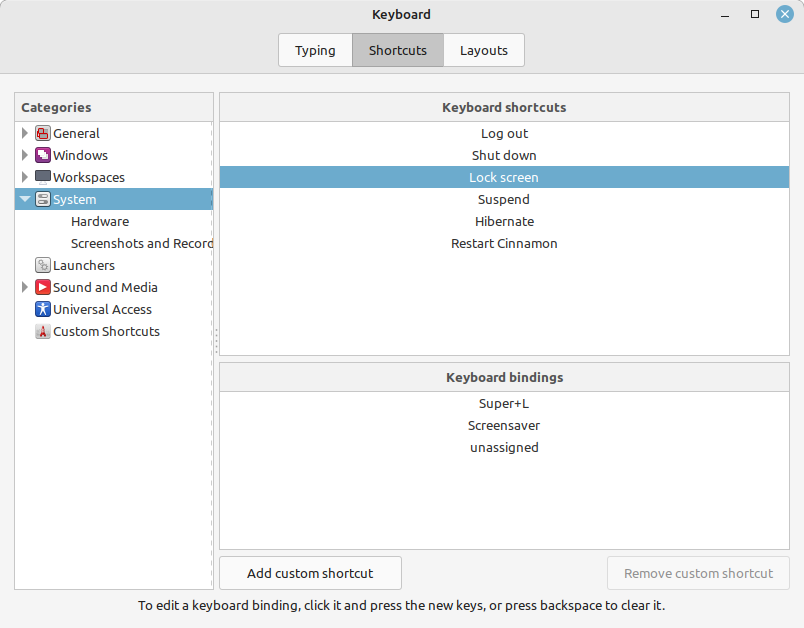804x628 pixels.
Task: Select the Launchers category icon
Action: click(43, 265)
